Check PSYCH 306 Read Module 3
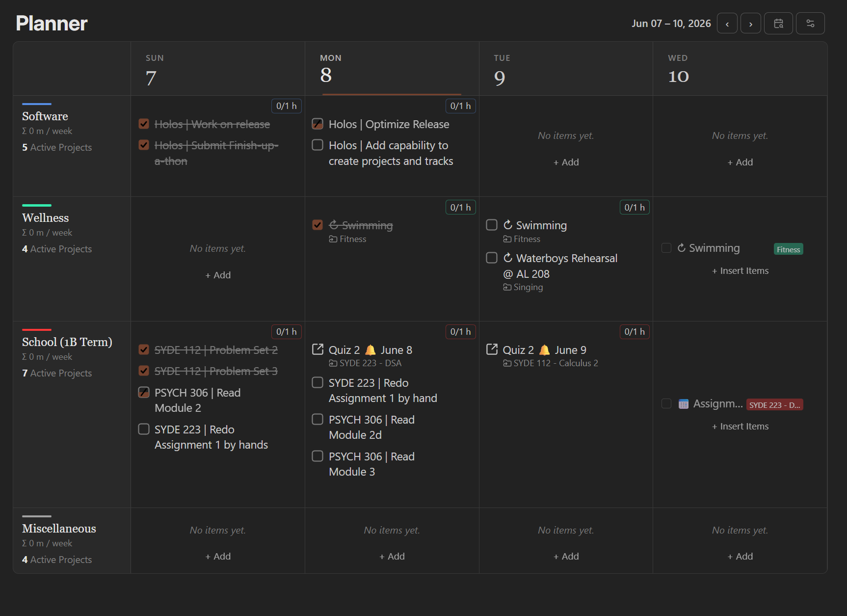This screenshot has height=616, width=847. click(318, 456)
